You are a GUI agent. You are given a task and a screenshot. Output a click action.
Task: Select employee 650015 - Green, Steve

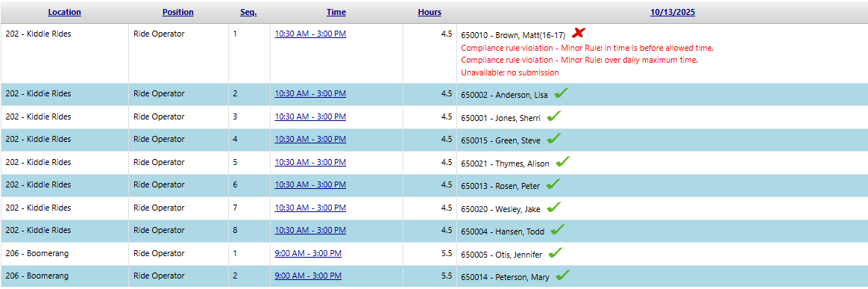click(x=500, y=140)
